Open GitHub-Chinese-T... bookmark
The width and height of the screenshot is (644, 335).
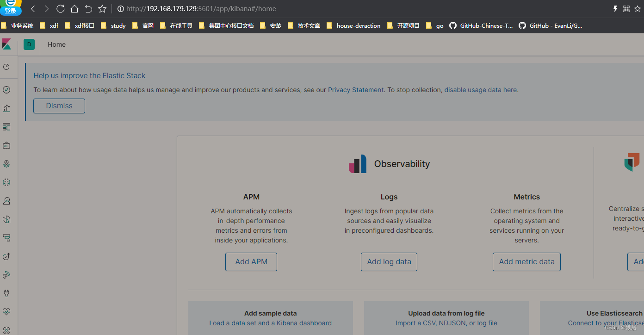(481, 26)
